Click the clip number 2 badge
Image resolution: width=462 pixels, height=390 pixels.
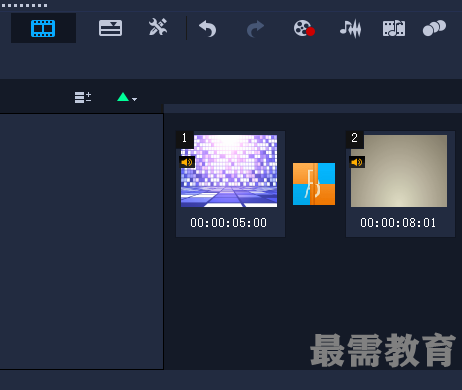click(355, 139)
